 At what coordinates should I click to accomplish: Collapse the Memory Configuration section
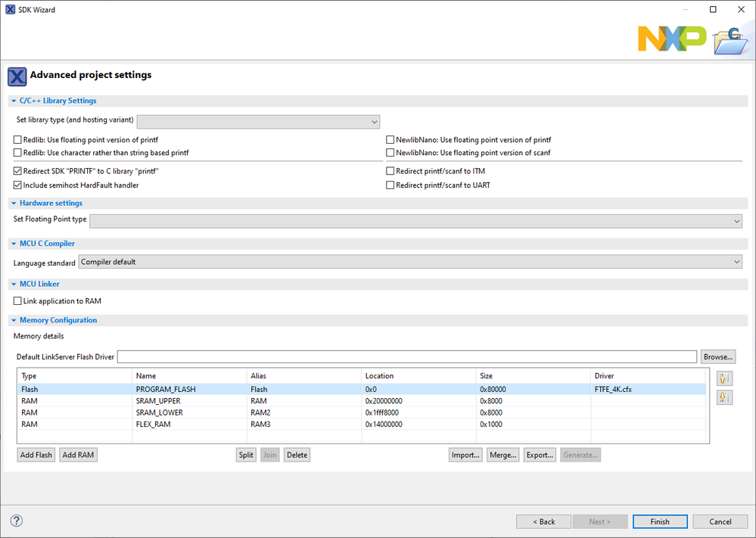coord(14,320)
